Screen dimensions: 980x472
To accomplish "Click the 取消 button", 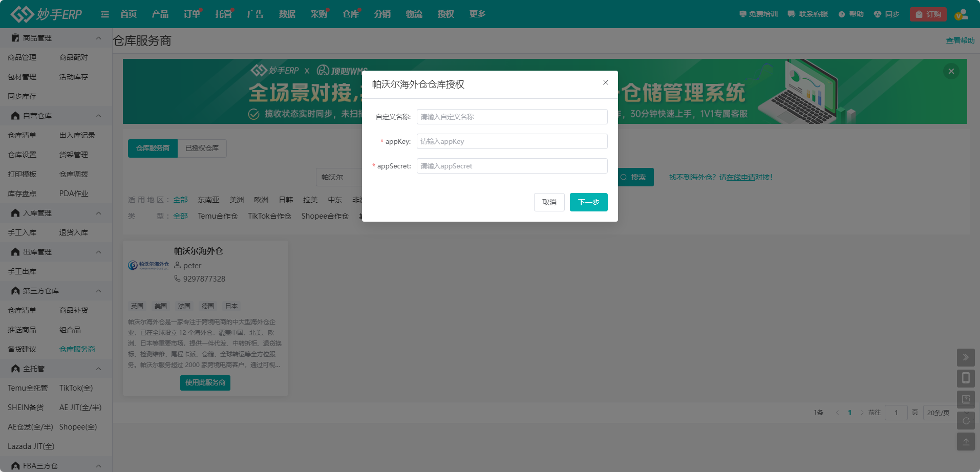I will (549, 202).
